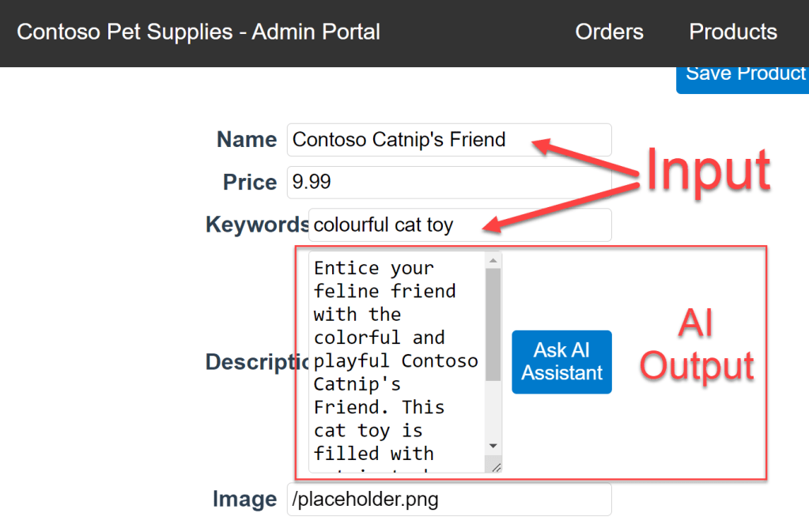Click the Contoso Pet Supplies Admin Portal title
Screen dimensions: 809x532
(198, 32)
